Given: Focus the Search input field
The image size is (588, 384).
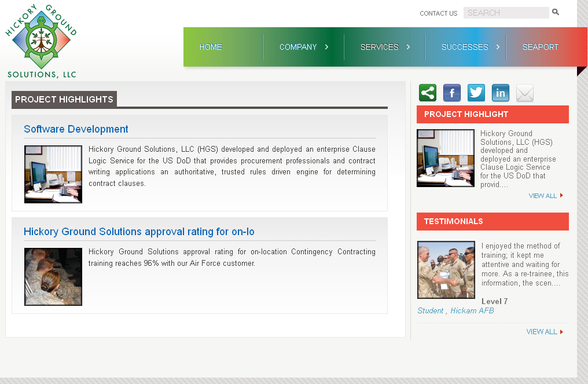Looking at the screenshot, I should click(x=506, y=13).
